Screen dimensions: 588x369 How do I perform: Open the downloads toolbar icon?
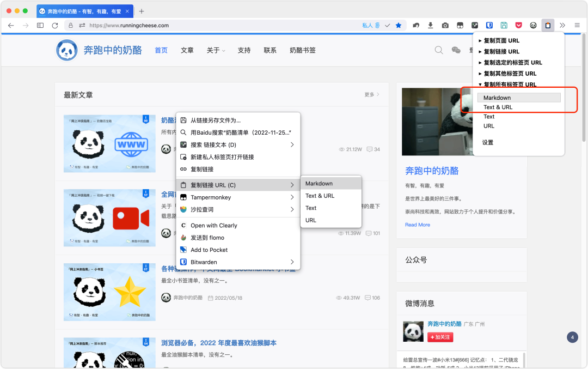(431, 26)
